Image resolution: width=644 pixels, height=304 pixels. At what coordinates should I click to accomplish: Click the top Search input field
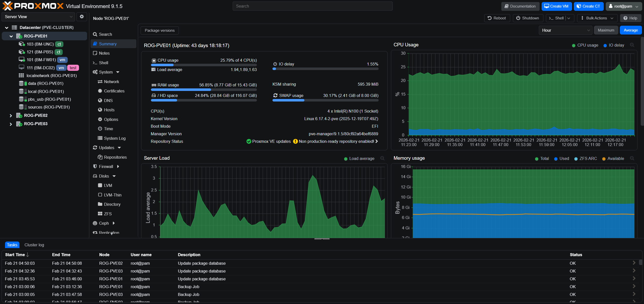(312, 6)
